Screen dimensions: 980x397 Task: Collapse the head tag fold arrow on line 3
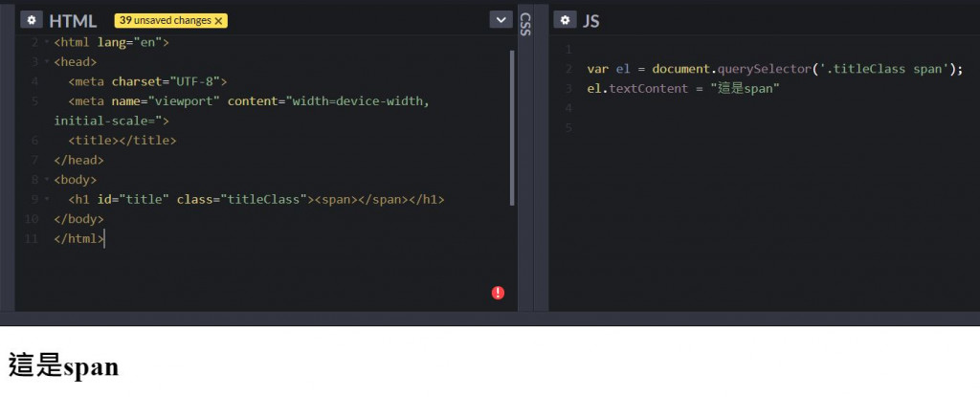[x=47, y=62]
